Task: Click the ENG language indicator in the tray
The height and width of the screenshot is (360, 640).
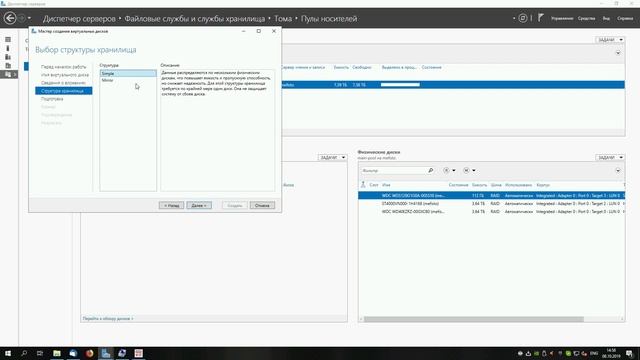Action: (x=594, y=353)
